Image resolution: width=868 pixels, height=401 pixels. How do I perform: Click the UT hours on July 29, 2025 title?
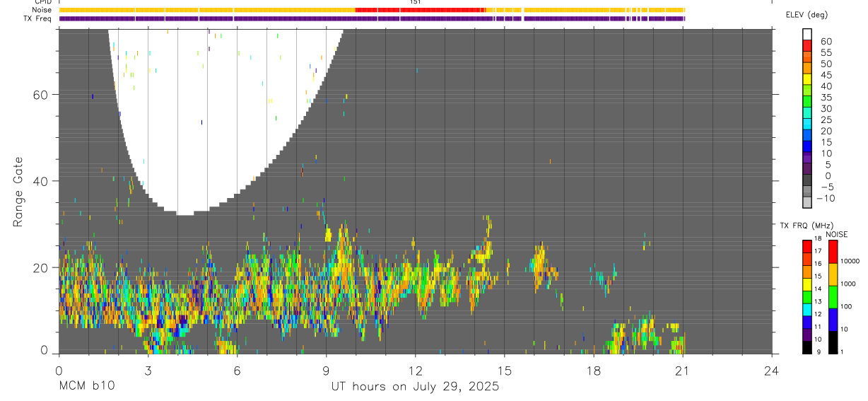pyautogui.click(x=415, y=386)
